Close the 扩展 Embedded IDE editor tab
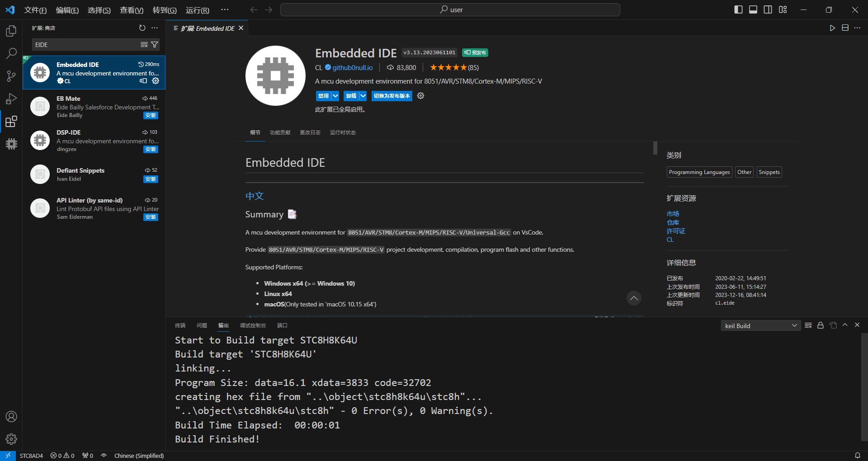 (x=241, y=28)
